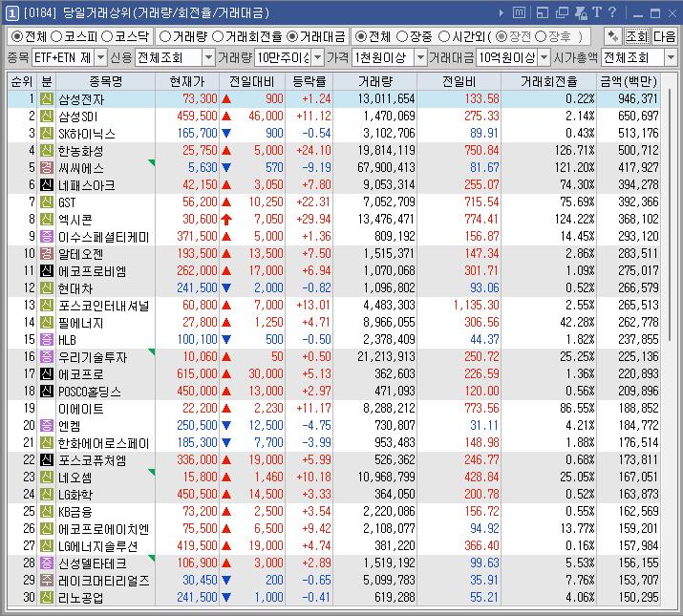Open the 거래대금 10억원이상 dropdown
This screenshot has width=683, height=616.
coord(544,57)
